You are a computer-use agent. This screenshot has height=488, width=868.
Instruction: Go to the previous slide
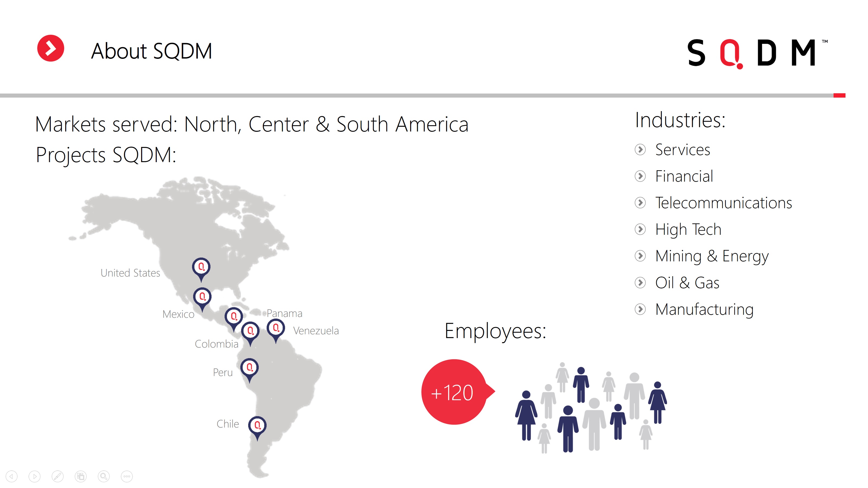[x=11, y=476]
